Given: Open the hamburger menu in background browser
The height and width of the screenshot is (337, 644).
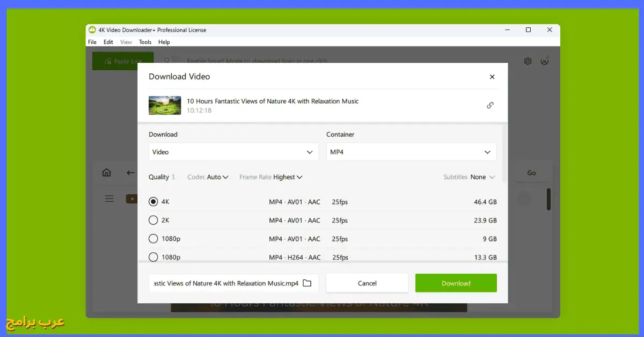Looking at the screenshot, I should [109, 199].
